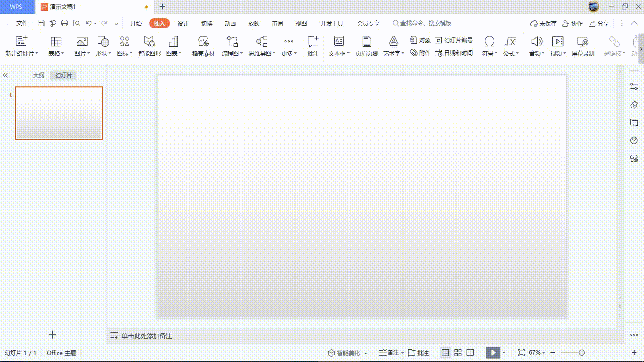Open Print Preview icon

[x=76, y=23]
